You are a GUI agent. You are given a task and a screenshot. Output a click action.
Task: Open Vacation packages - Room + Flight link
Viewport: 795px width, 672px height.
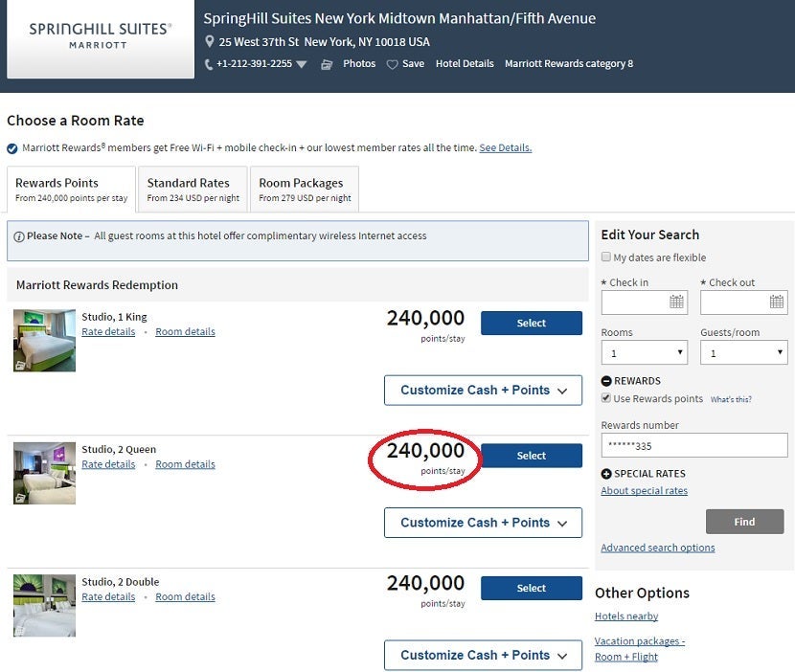(x=640, y=649)
